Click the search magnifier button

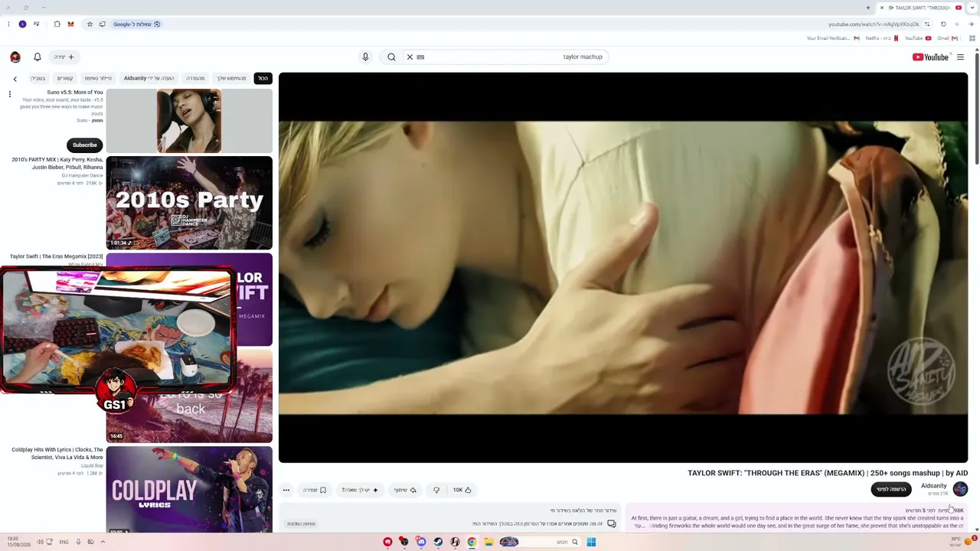[x=391, y=57]
